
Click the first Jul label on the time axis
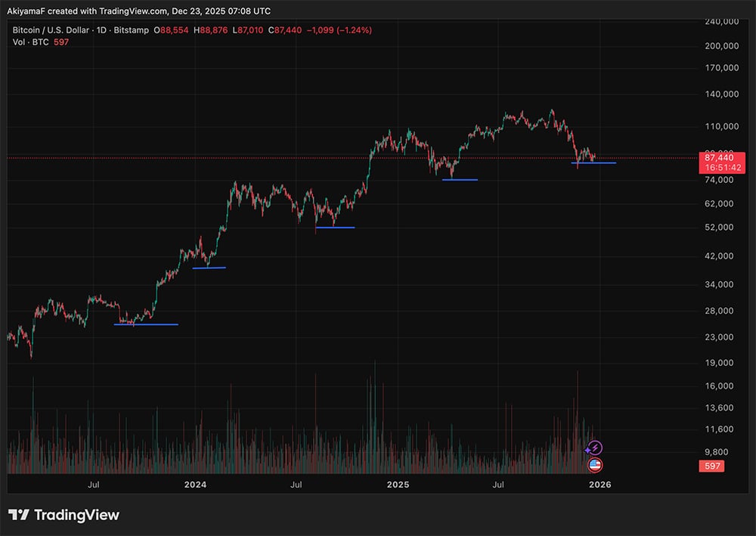point(95,484)
